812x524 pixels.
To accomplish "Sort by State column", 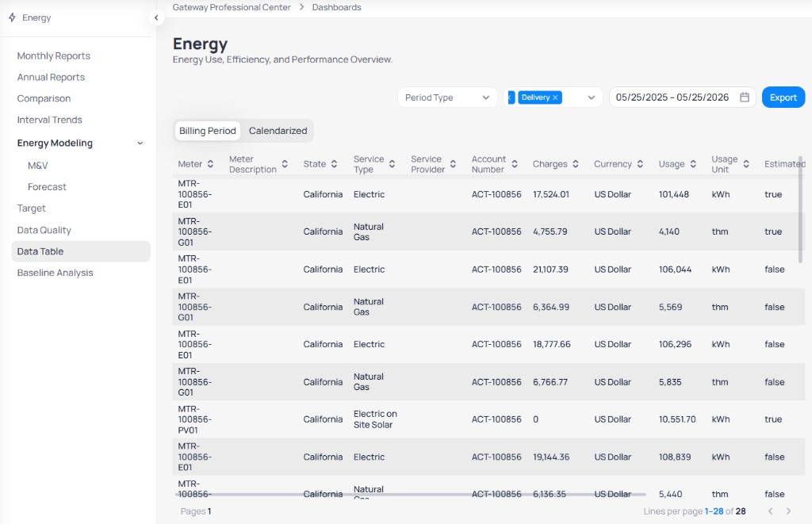I will (334, 164).
